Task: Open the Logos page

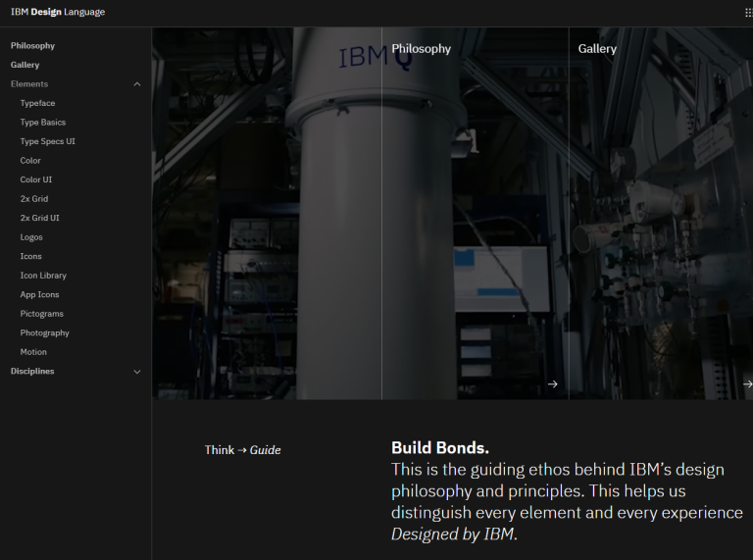Action: pos(31,237)
